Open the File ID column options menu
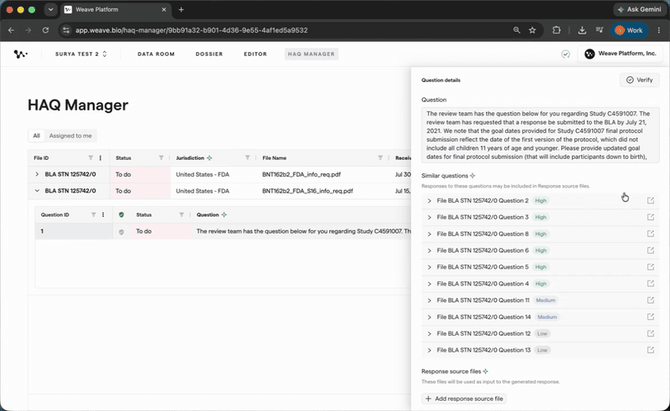Image resolution: width=670 pixels, height=411 pixels. [x=100, y=158]
